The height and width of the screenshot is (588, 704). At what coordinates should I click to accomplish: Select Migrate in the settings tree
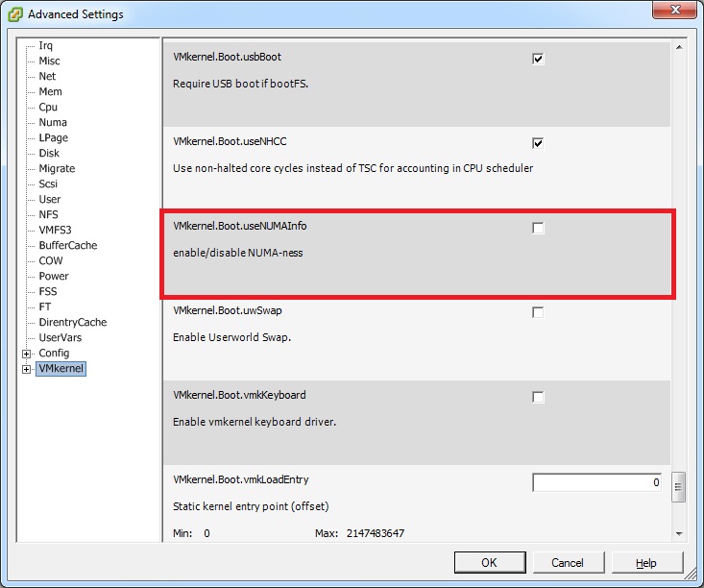57,168
